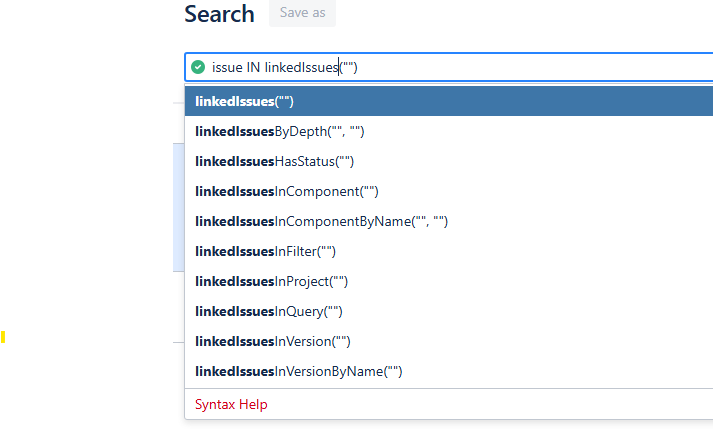The image size is (713, 434).
Task: Open the Syntax Help link
Action: 231,404
